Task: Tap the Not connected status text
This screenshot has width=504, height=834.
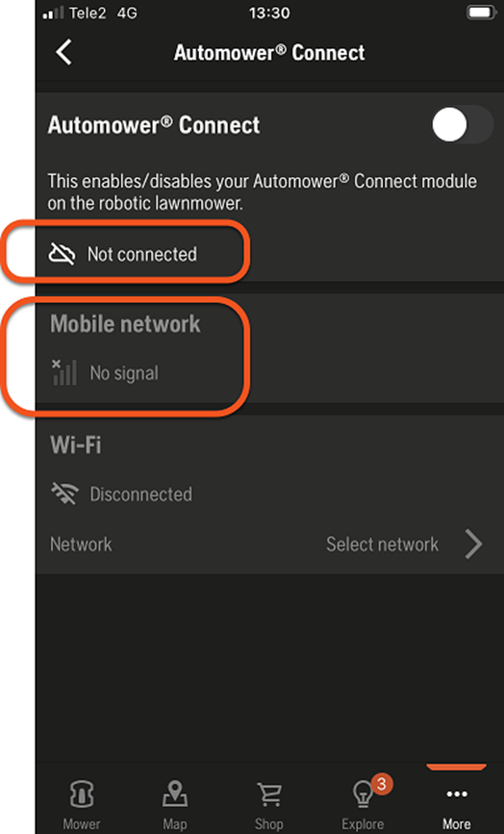Action: (x=142, y=254)
